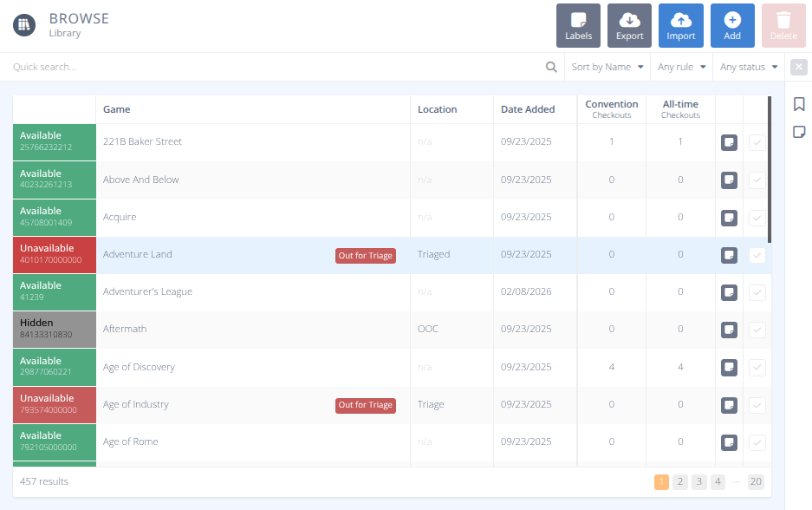The image size is (812, 510).
Task: Expand the Any rule filter dropdown
Action: tap(681, 67)
